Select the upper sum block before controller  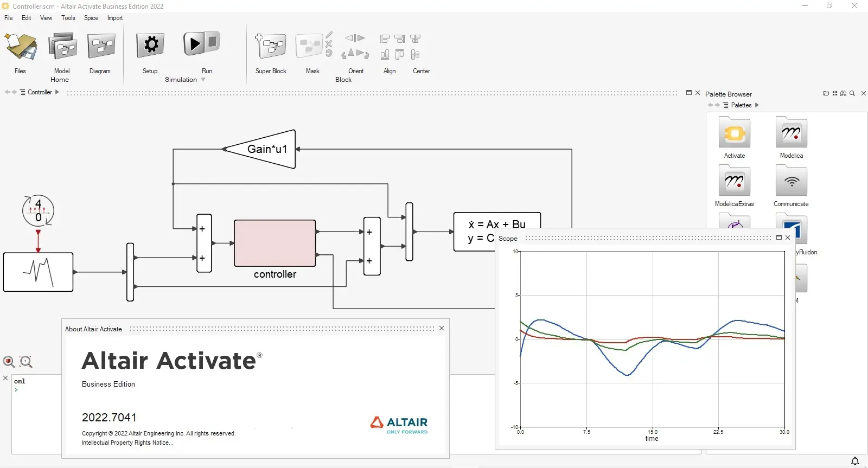pos(204,243)
